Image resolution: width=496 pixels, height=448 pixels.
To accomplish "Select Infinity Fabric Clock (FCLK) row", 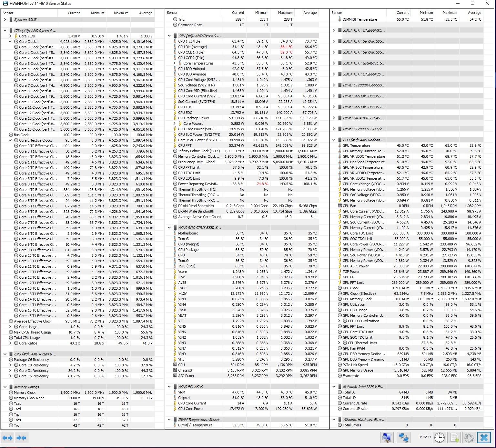I will [x=242, y=151].
